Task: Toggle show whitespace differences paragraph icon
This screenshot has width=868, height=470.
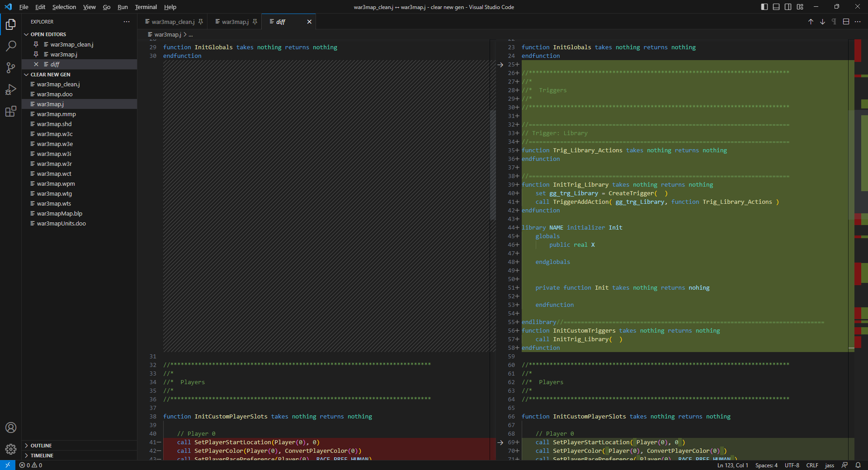Action: click(834, 22)
